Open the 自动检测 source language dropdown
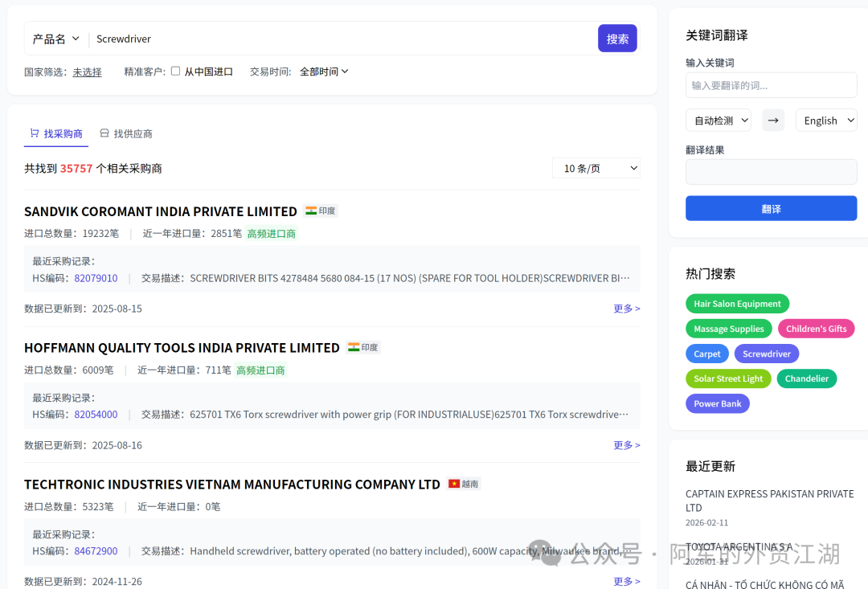This screenshot has height=589, width=868. click(718, 119)
